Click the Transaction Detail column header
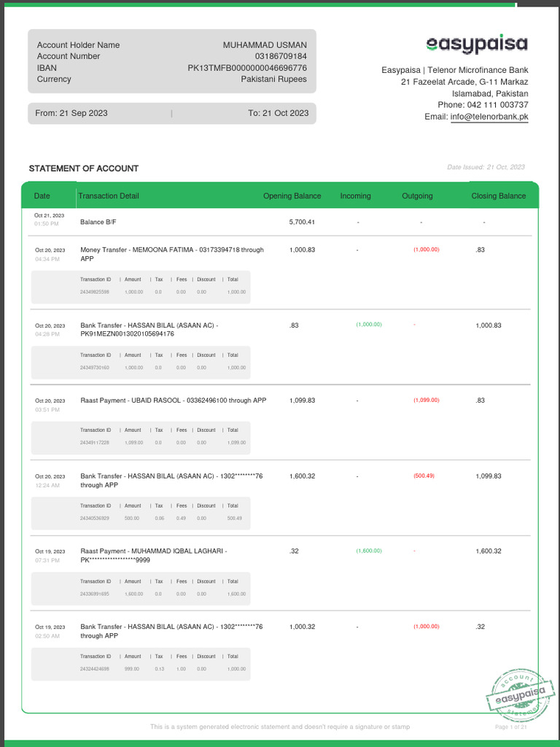Screen dimensions: 560x747 pyautogui.click(x=109, y=196)
